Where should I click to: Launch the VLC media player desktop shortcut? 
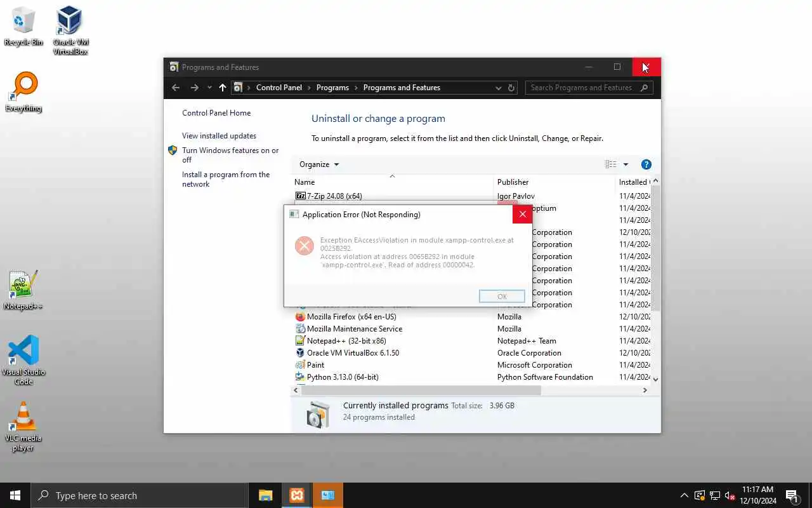click(23, 427)
